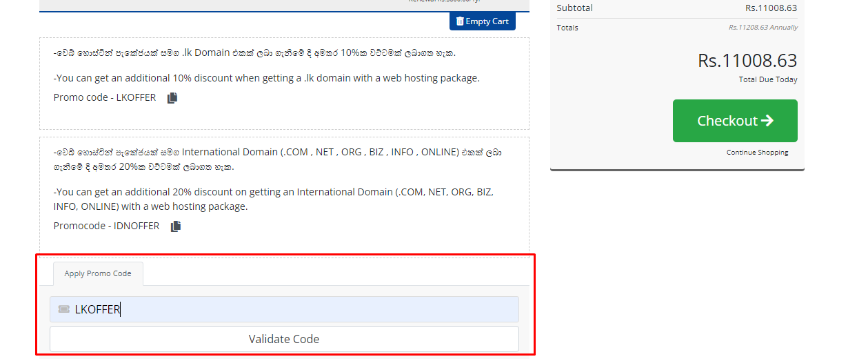Image resolution: width=868 pixels, height=359 pixels.
Task: Click the ticket icon in promo field
Action: [64, 309]
